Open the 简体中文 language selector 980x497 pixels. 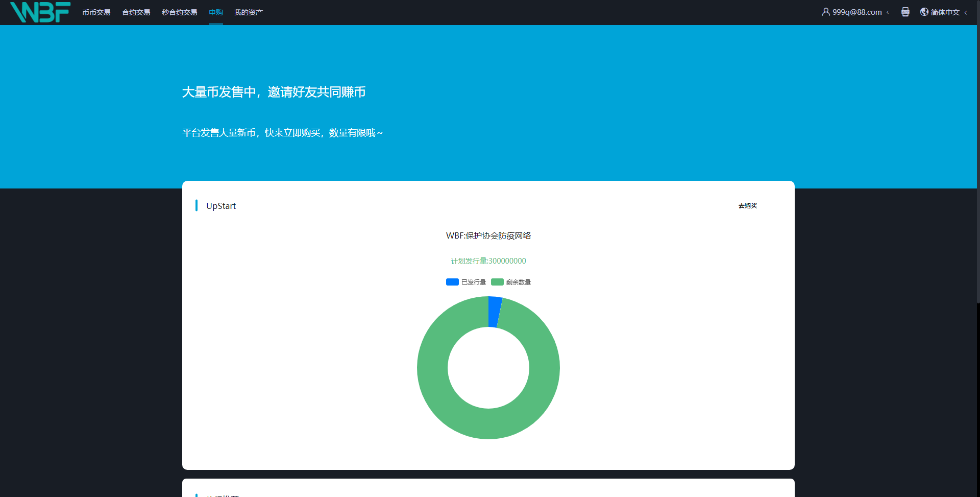pyautogui.click(x=944, y=12)
